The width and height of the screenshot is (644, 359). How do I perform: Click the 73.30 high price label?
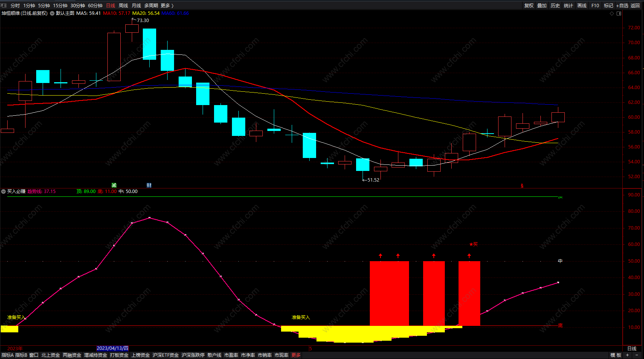[x=143, y=21]
